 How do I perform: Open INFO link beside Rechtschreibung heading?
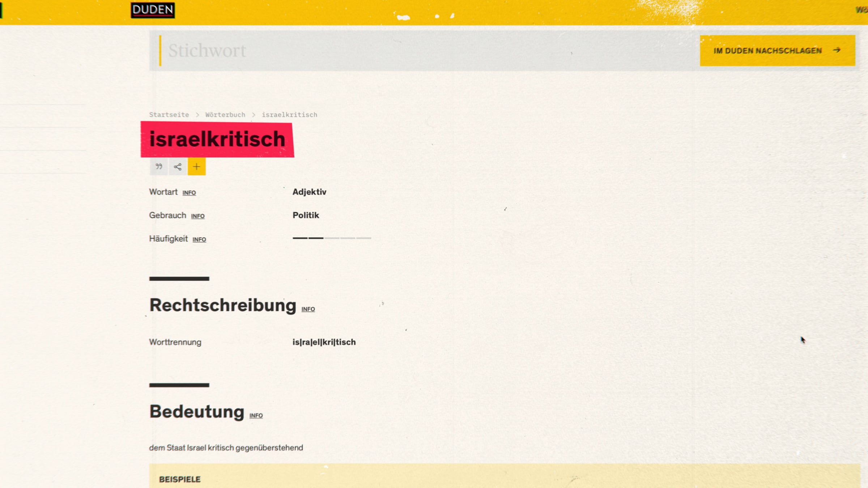tap(308, 309)
